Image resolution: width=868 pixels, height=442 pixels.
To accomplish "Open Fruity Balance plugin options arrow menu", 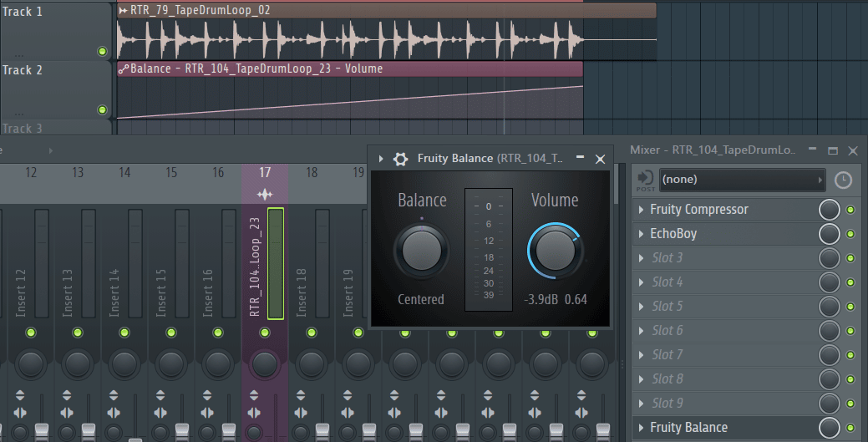I will (381, 159).
